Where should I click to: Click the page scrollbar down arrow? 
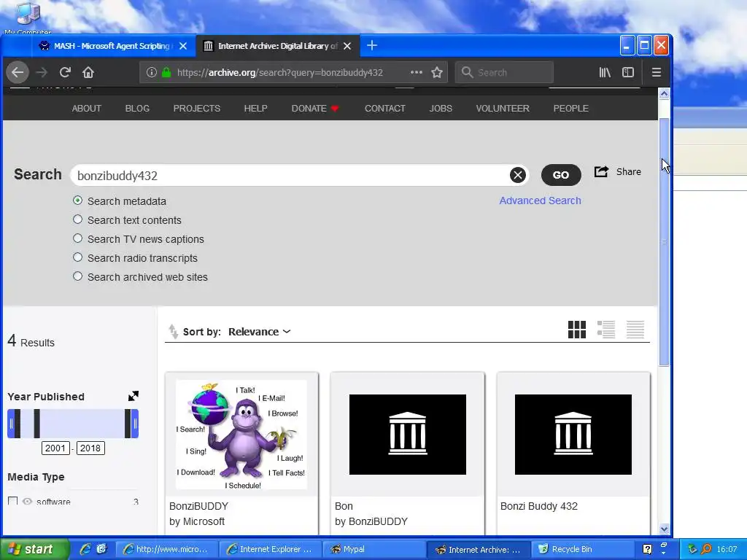point(664,529)
